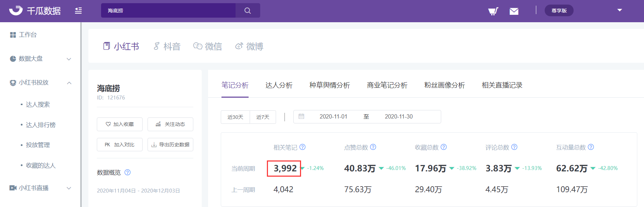This screenshot has width=644, height=207.
Task: Expand the 数据大盘 menu
Action: 40,59
